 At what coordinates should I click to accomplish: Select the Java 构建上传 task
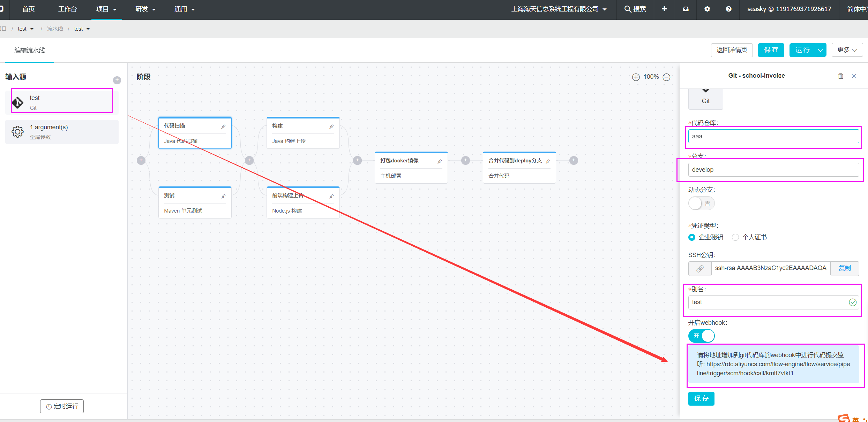pyautogui.click(x=289, y=141)
